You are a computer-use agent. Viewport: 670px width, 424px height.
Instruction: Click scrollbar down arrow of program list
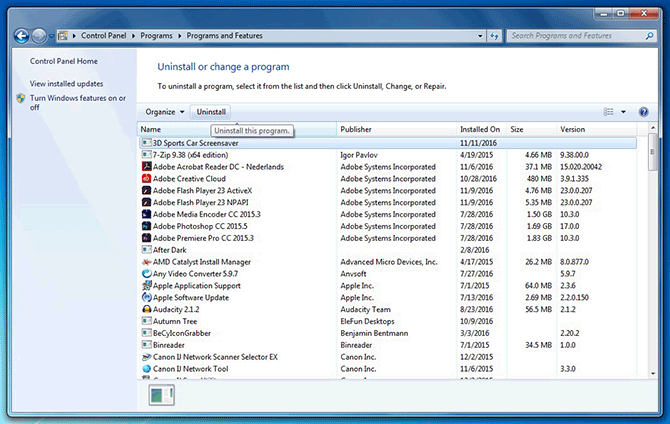652,374
